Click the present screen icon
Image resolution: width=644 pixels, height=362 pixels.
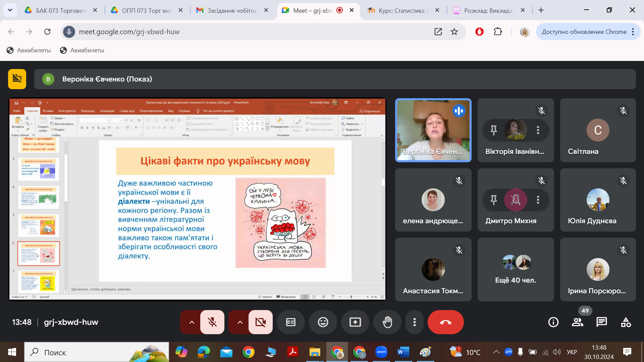pyautogui.click(x=355, y=322)
